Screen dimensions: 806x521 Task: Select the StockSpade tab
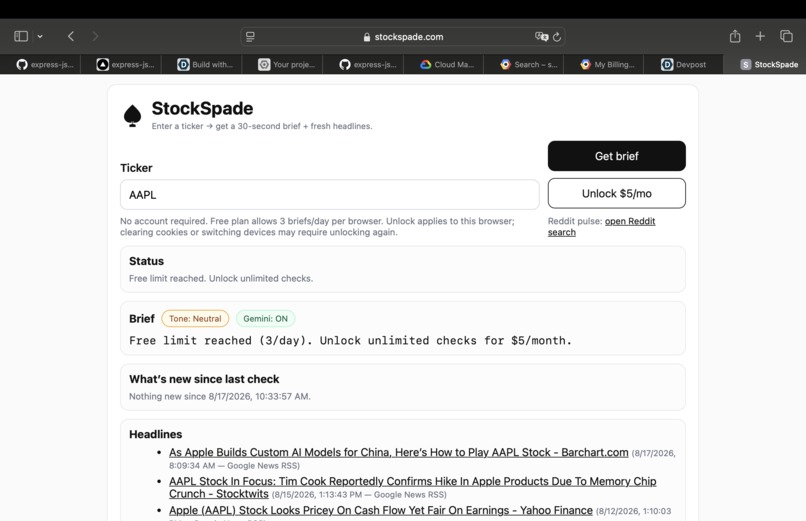[x=768, y=64]
